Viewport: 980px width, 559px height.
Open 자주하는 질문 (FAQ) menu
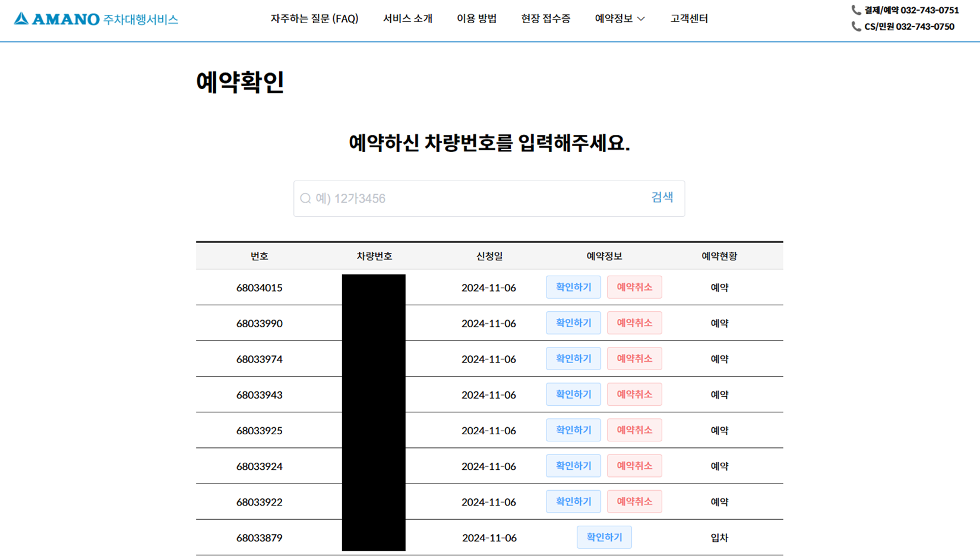tap(314, 18)
